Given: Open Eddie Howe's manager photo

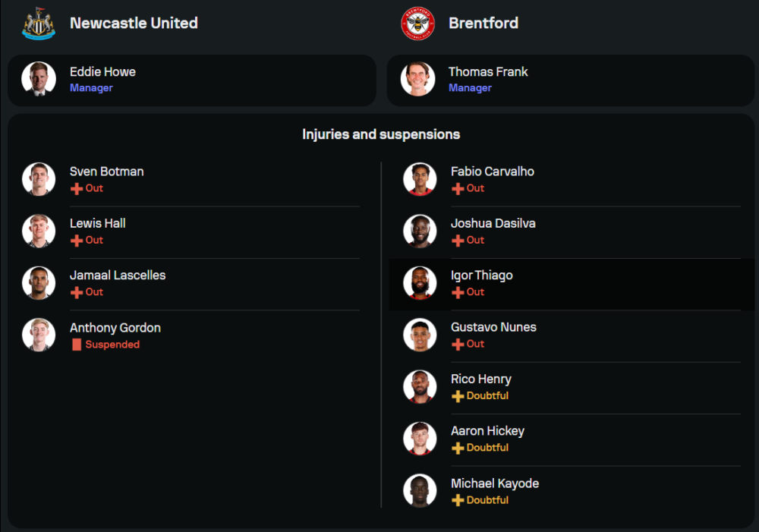Looking at the screenshot, I should coord(39,79).
